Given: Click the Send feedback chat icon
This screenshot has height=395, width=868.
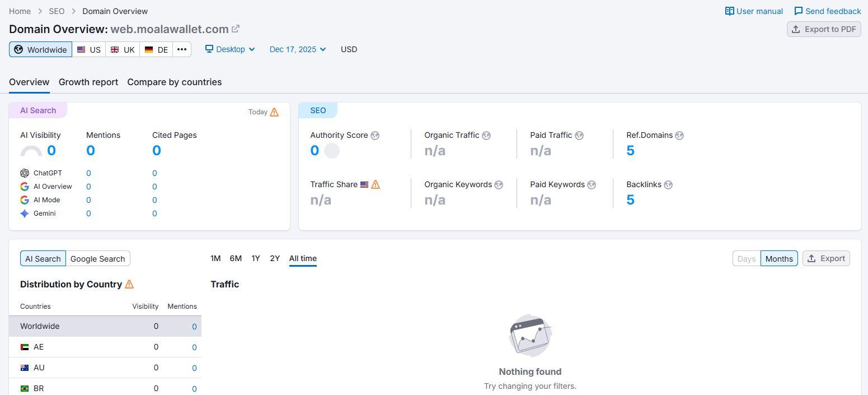Looking at the screenshot, I should (x=799, y=11).
